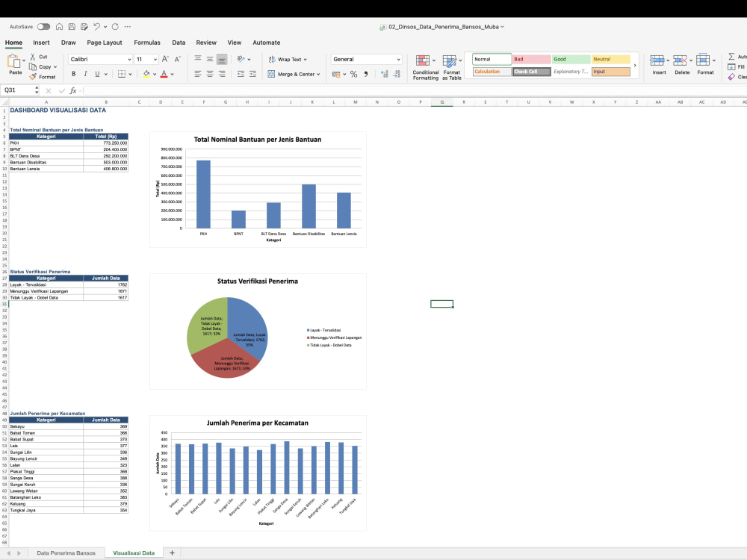Click the Format painter brush
747x560 pixels.
(x=43, y=77)
